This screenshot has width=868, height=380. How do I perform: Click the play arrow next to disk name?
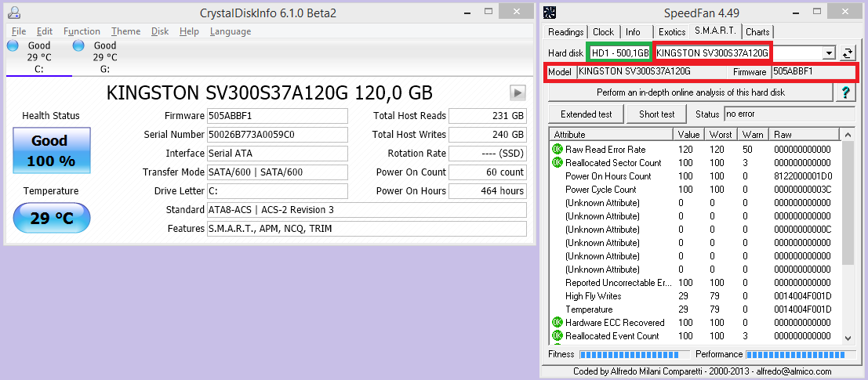click(517, 92)
